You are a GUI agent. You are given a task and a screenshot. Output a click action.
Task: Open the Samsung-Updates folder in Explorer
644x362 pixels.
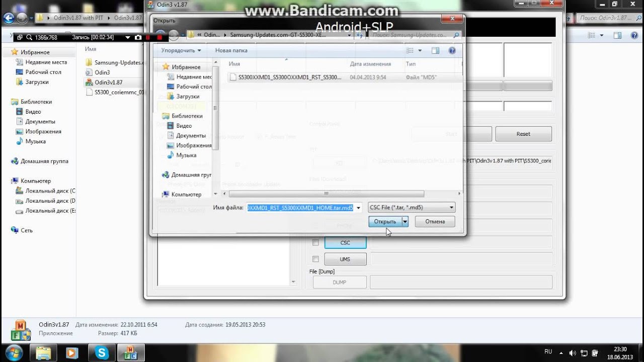(x=115, y=62)
